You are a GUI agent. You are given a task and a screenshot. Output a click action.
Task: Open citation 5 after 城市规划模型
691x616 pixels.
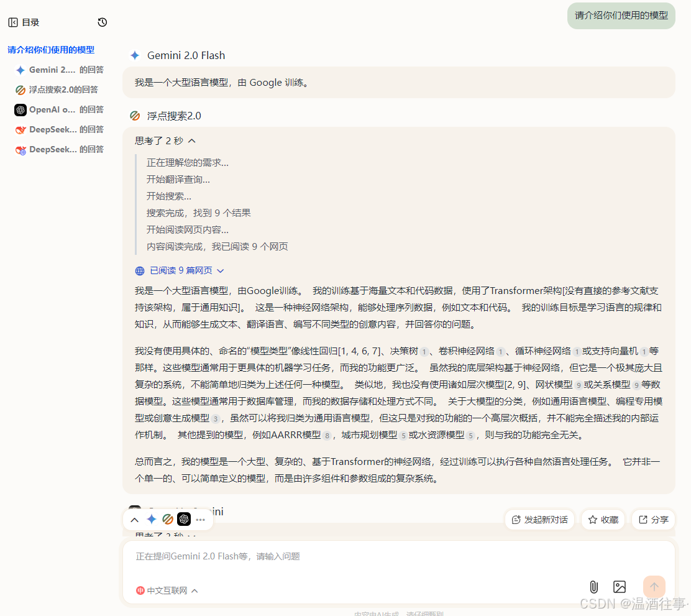[403, 436]
